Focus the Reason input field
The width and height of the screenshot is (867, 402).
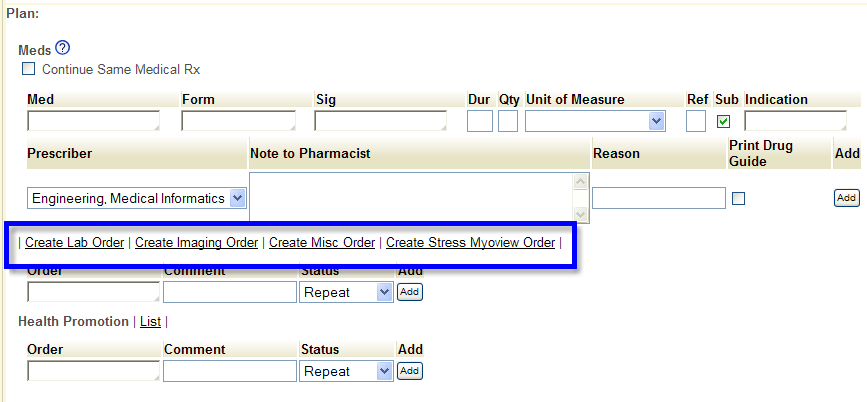point(659,198)
